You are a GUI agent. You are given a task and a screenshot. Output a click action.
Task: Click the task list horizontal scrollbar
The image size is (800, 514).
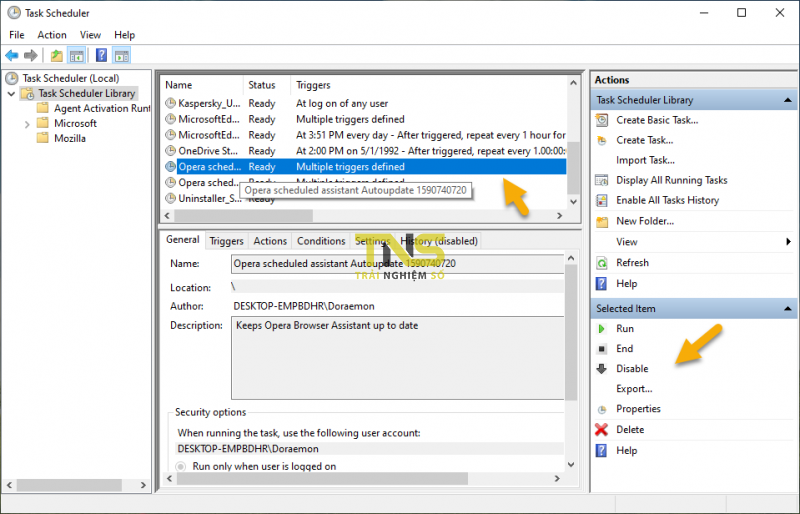pos(363,216)
